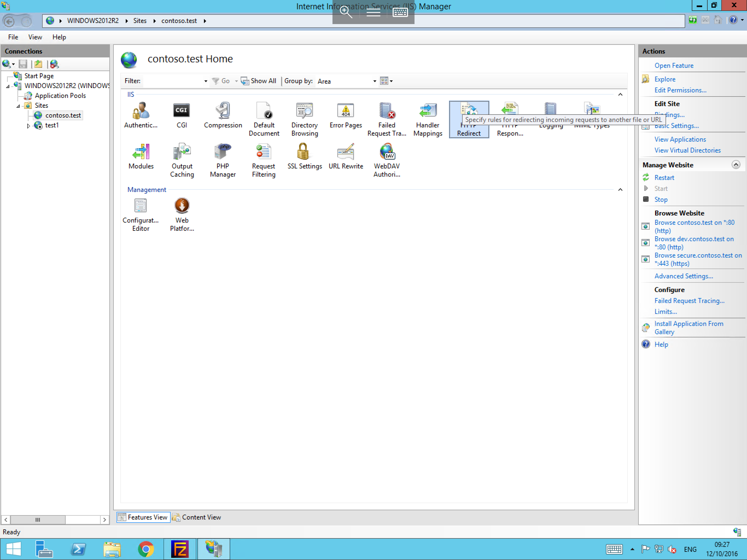Click the Up folder icon in Connections
The height and width of the screenshot is (560, 747).
click(x=39, y=64)
